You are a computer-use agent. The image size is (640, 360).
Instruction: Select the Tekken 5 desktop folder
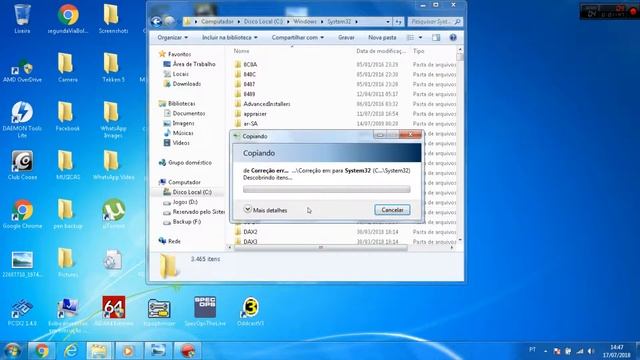(113, 67)
